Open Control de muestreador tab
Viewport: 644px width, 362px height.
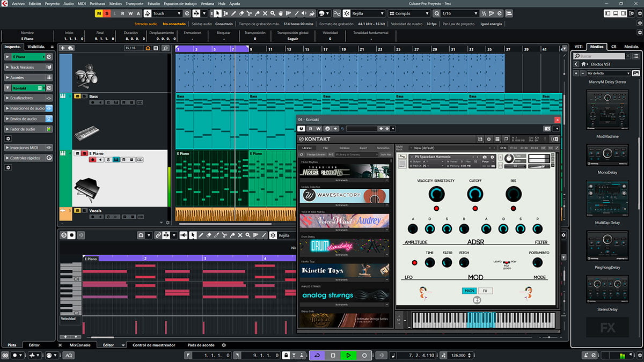click(x=153, y=345)
